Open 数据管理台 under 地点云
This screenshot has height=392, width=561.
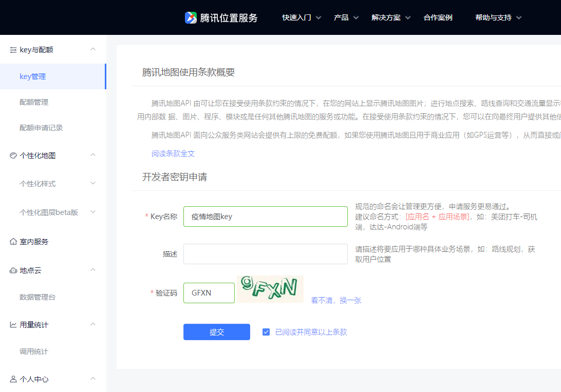coord(38,297)
